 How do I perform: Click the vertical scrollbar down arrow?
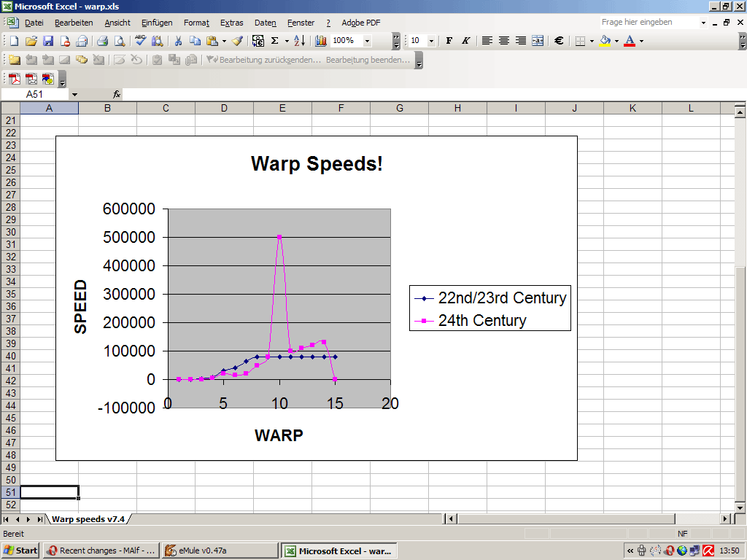pyautogui.click(x=740, y=507)
